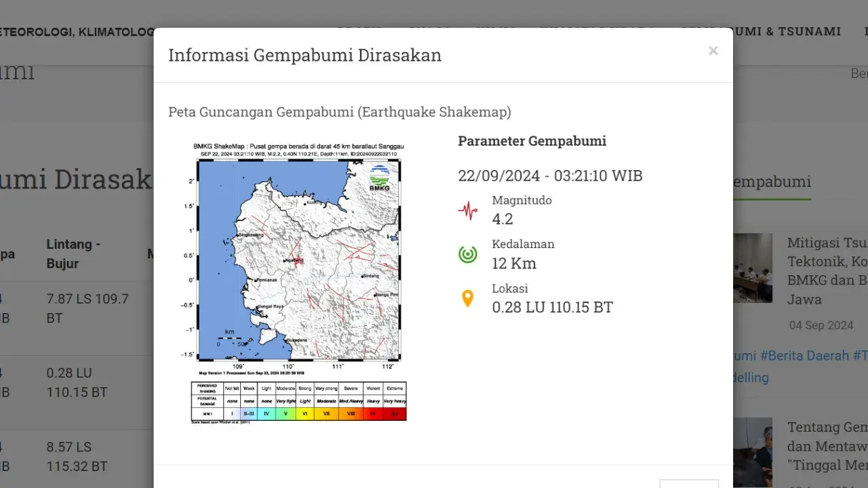Open the #Berita Daerah hashtag link
This screenshot has height=488, width=868.
(804, 355)
